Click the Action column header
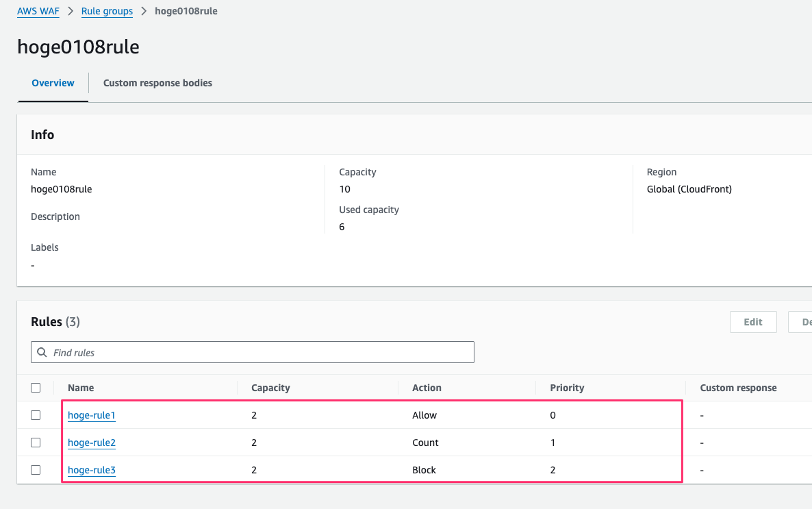The image size is (812, 509). 427,388
